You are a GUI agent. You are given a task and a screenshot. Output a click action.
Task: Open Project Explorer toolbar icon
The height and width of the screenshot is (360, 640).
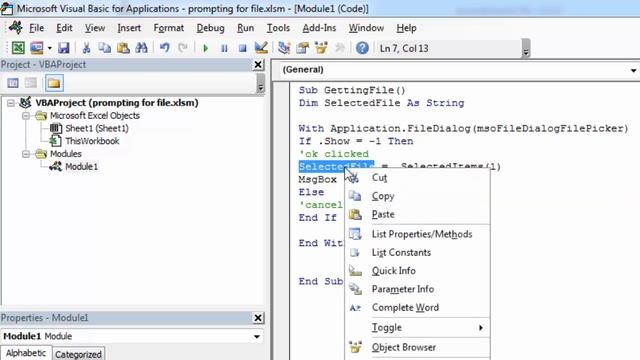point(284,48)
